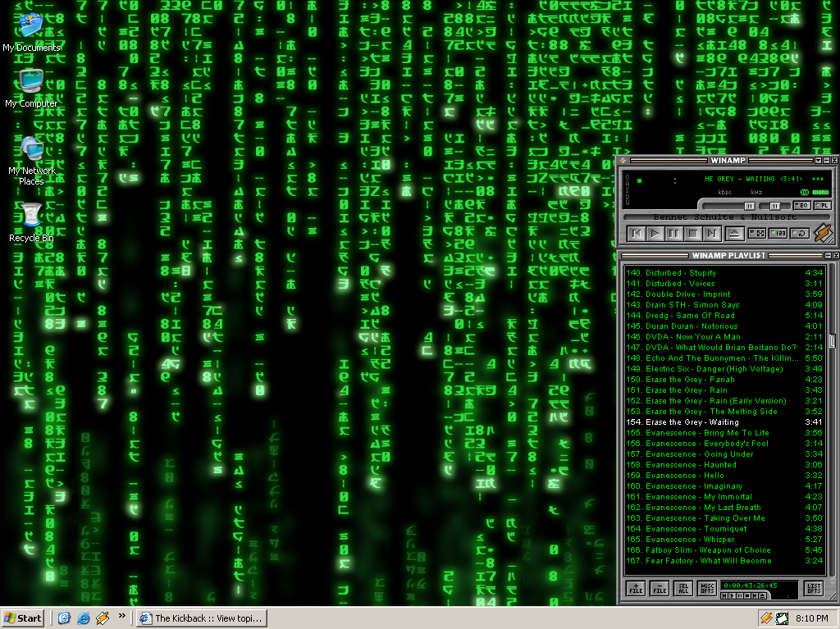Select track 157 Evanescence - Going Under
Viewport: 840px width, 629px height.
(x=724, y=454)
